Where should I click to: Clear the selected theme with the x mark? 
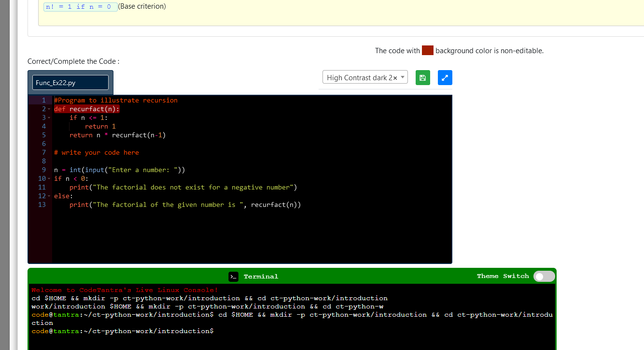pyautogui.click(x=395, y=78)
